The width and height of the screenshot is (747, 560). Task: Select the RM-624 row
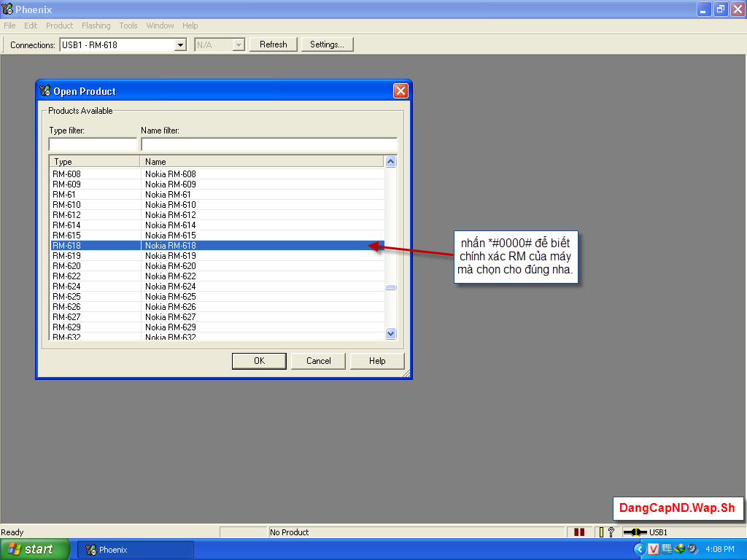coord(217,287)
